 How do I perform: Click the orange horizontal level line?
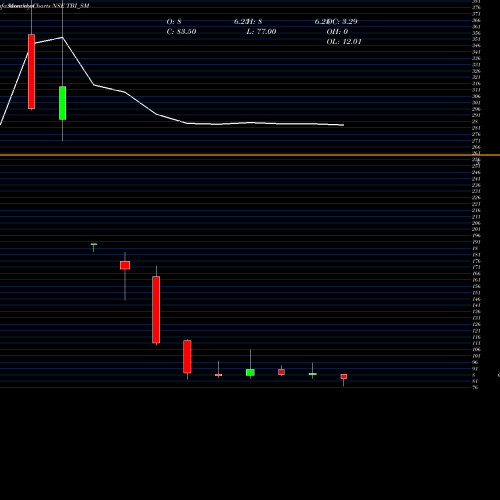pyautogui.click(x=250, y=155)
